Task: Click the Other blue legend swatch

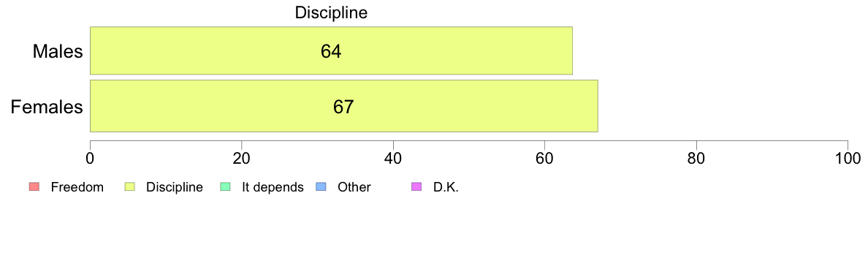Action: [319, 187]
